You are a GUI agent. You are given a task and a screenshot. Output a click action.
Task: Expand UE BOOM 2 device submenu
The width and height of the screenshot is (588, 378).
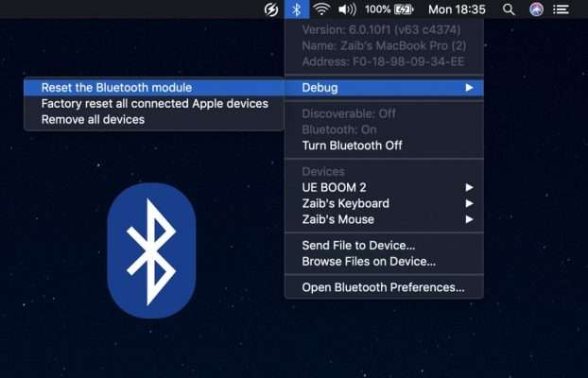pyautogui.click(x=469, y=187)
